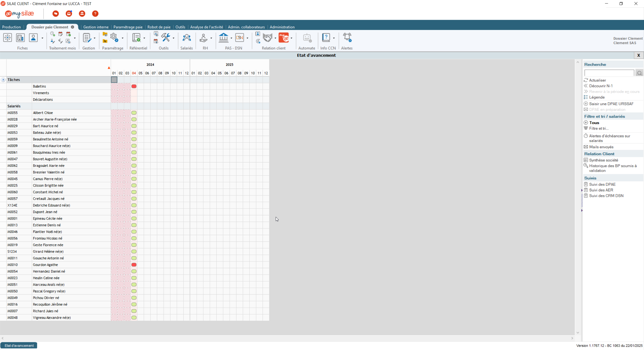Screen dimensions: 644x350
Task: Click the Recherche input field
Action: coord(609,73)
